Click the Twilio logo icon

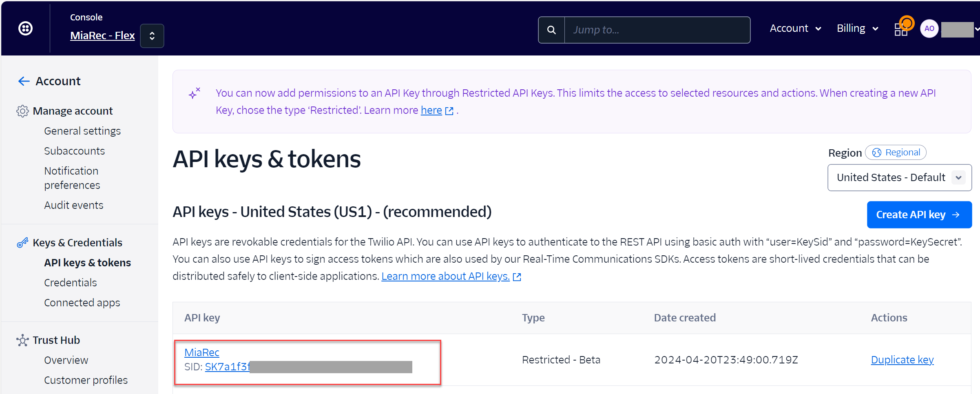point(25,29)
